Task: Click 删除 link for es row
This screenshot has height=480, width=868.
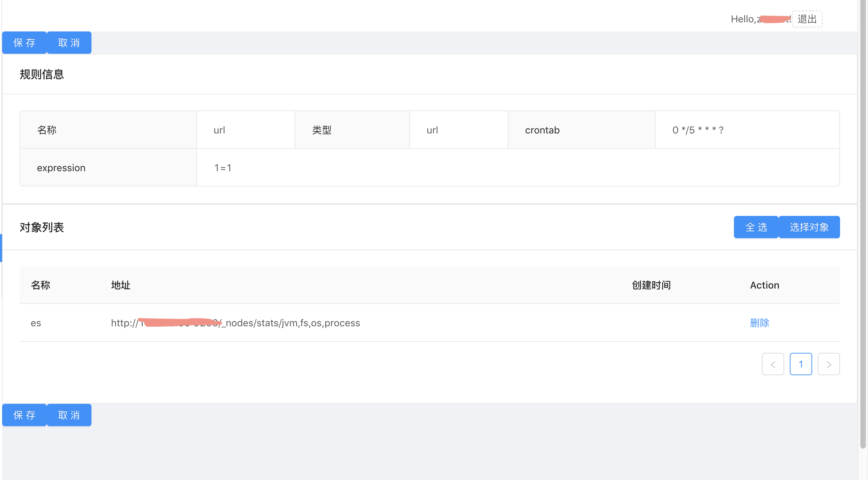Action: 759,323
